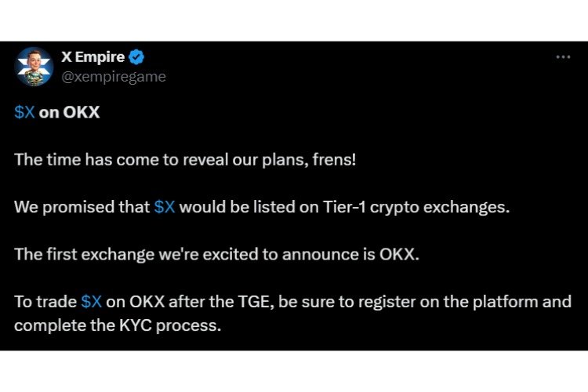Click "complete the KYC process" line
Image resolution: width=588 pixels, height=392 pixels.
tap(118, 322)
